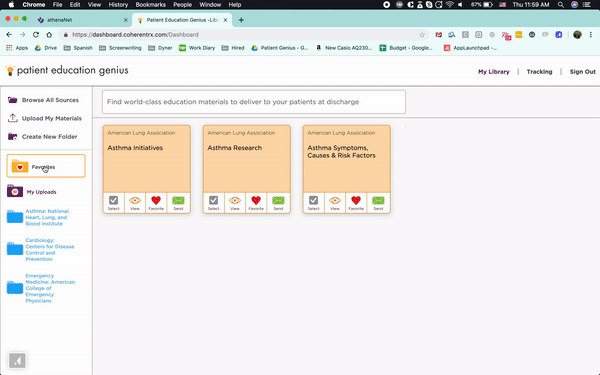Screen dimensions: 600x375
Task: Reload the current page
Action: click(36, 34)
